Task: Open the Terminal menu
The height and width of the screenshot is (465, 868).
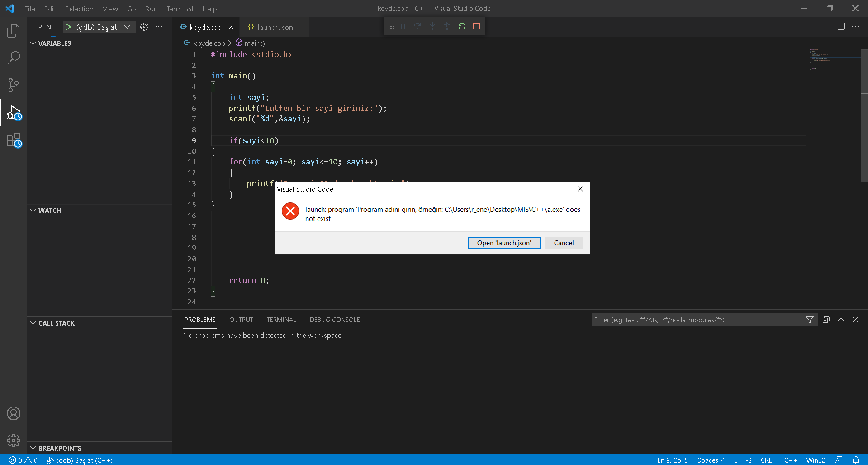Action: pyautogui.click(x=180, y=9)
